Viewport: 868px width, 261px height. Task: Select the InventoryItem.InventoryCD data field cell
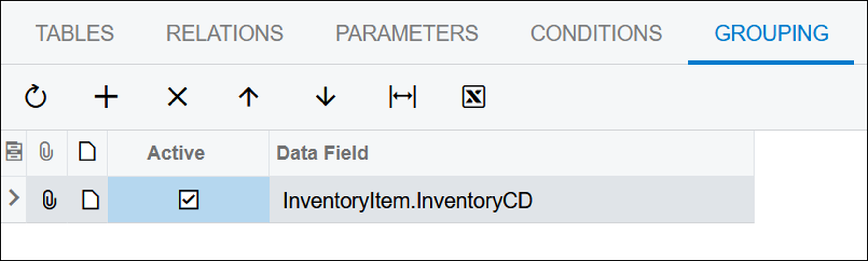click(511, 200)
